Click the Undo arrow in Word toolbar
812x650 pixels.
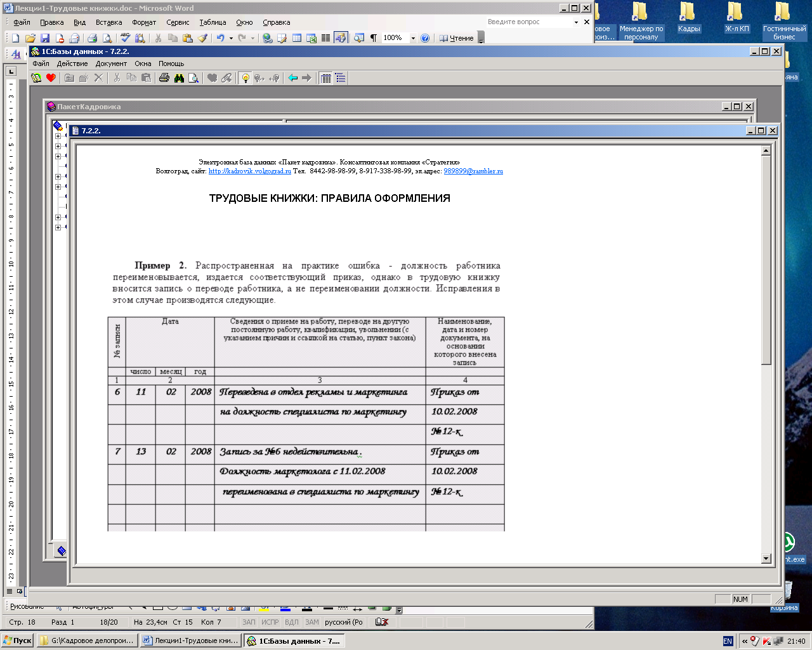(x=220, y=38)
